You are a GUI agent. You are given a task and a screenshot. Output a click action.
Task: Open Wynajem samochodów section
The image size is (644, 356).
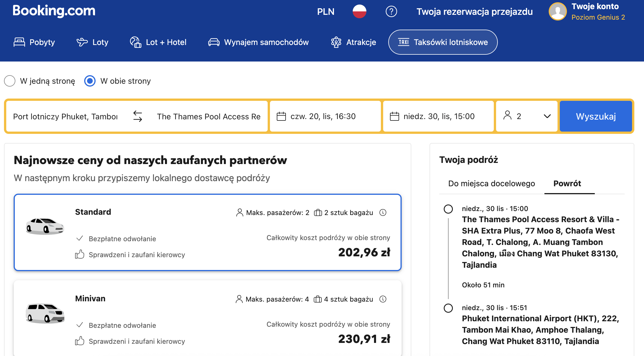point(258,42)
